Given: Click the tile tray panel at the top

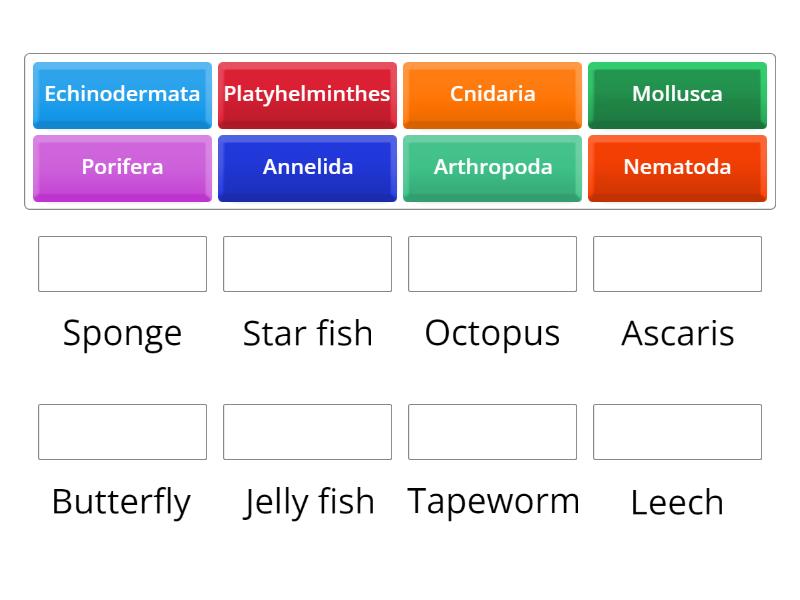Looking at the screenshot, I should coord(400,131).
